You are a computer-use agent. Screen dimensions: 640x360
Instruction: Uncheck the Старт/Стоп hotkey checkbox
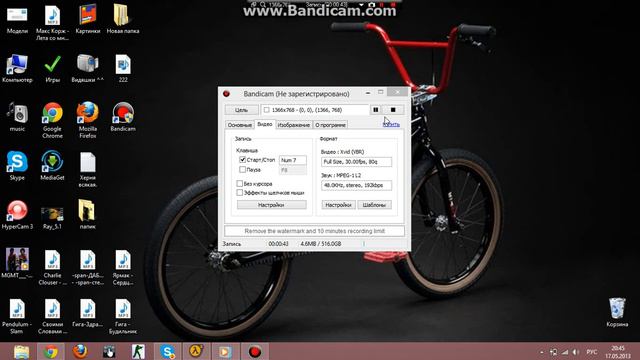point(242,160)
